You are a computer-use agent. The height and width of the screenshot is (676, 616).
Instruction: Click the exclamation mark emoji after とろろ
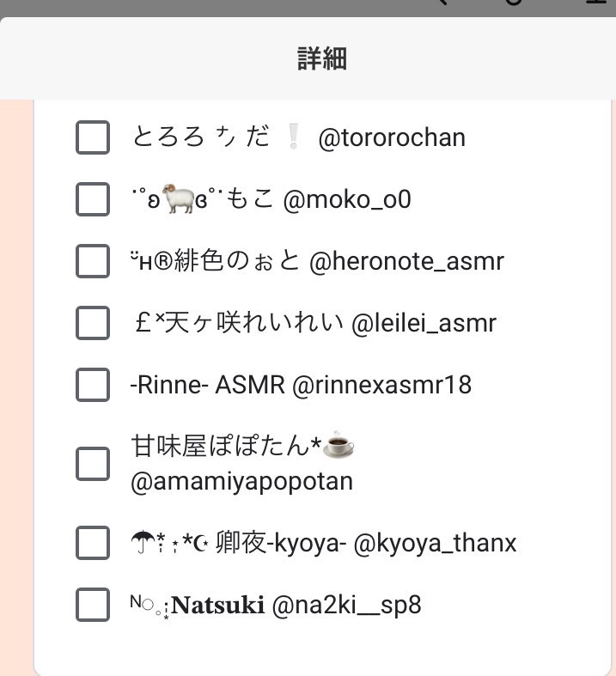(x=294, y=137)
